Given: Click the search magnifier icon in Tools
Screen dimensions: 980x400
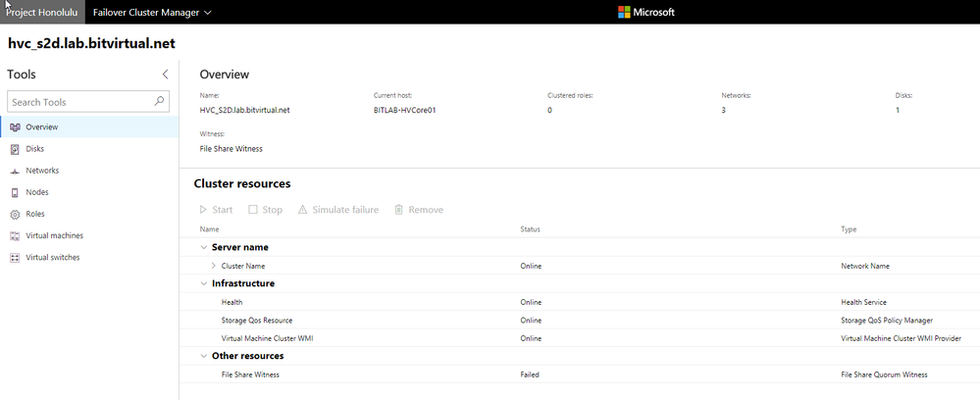Looking at the screenshot, I should click(x=159, y=101).
